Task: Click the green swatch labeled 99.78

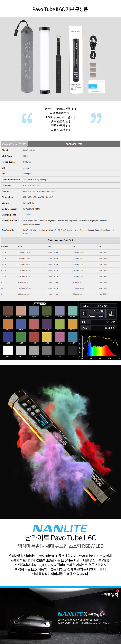Action: (x=21, y=337)
